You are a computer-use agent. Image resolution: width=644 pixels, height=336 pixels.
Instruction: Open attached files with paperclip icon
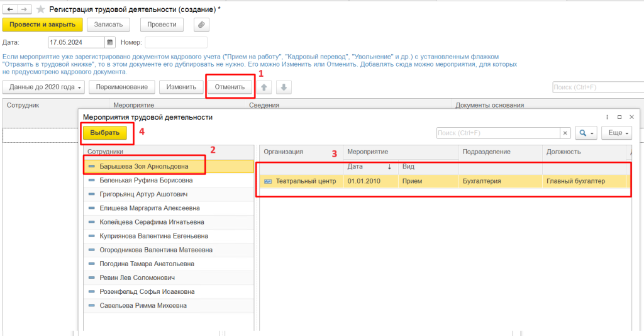pos(201,25)
